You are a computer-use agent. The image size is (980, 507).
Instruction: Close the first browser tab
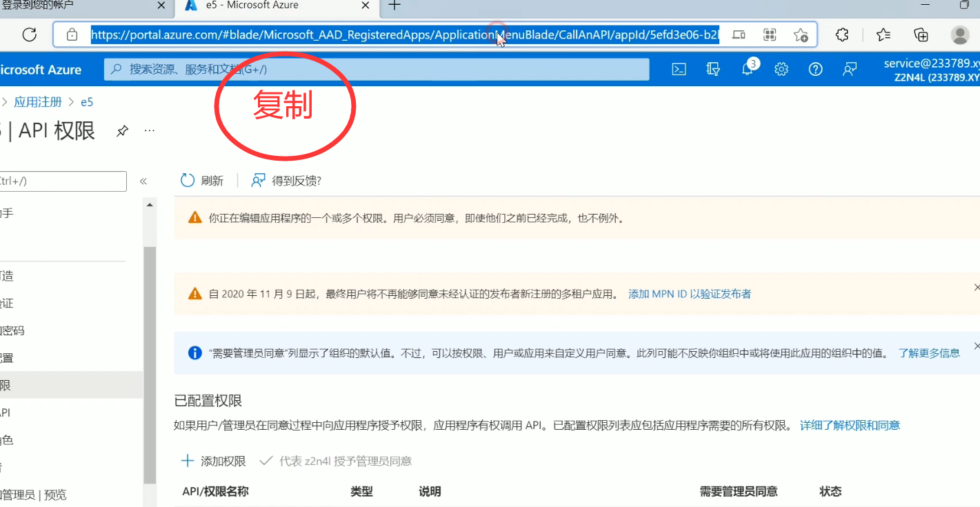161,6
